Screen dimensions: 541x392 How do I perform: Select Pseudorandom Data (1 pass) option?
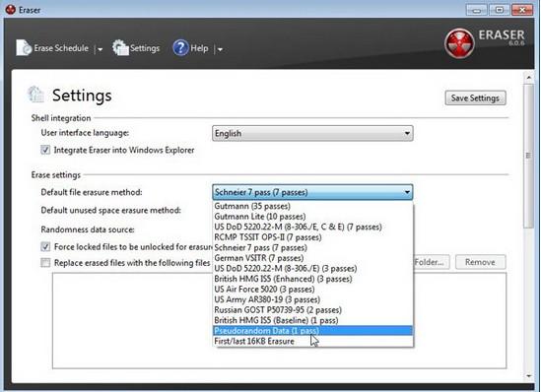pos(312,330)
